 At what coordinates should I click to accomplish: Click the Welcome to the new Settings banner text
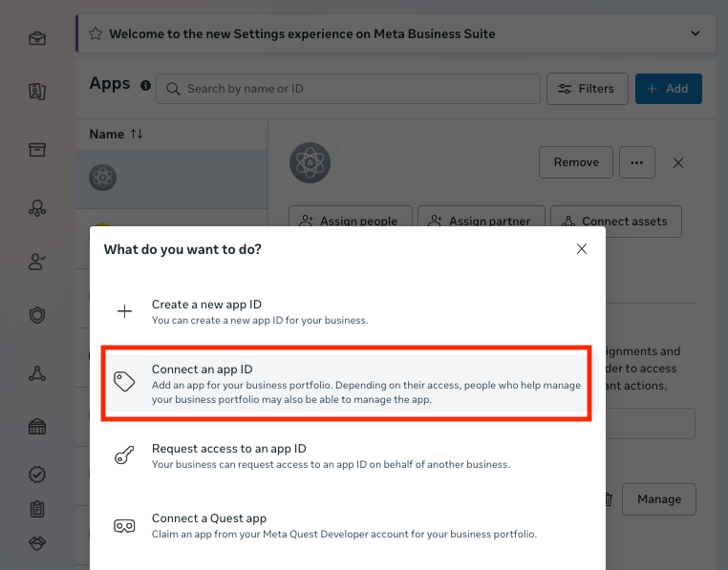[x=302, y=33]
